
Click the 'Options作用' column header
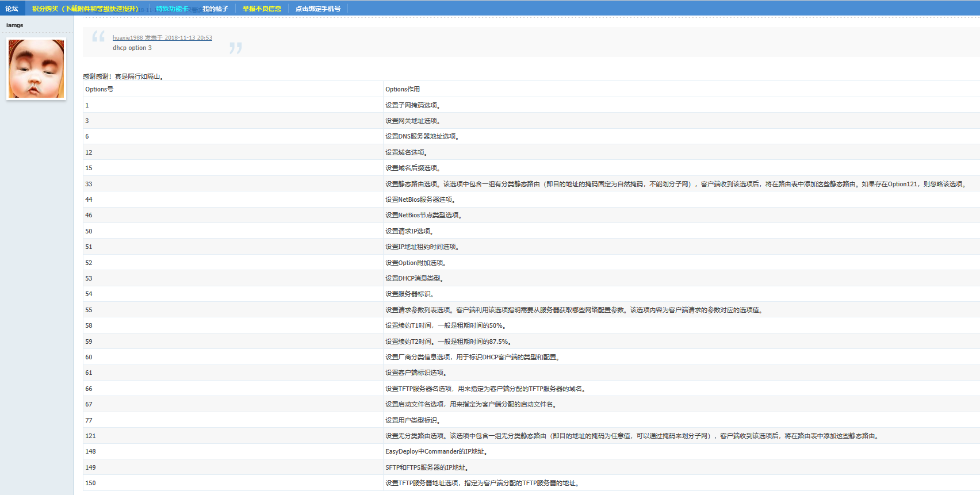click(403, 89)
